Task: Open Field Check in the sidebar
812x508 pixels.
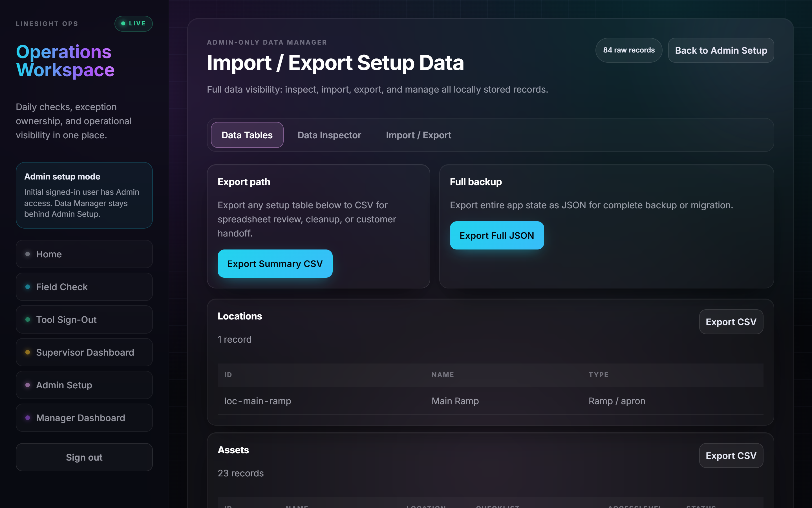Action: (84, 286)
